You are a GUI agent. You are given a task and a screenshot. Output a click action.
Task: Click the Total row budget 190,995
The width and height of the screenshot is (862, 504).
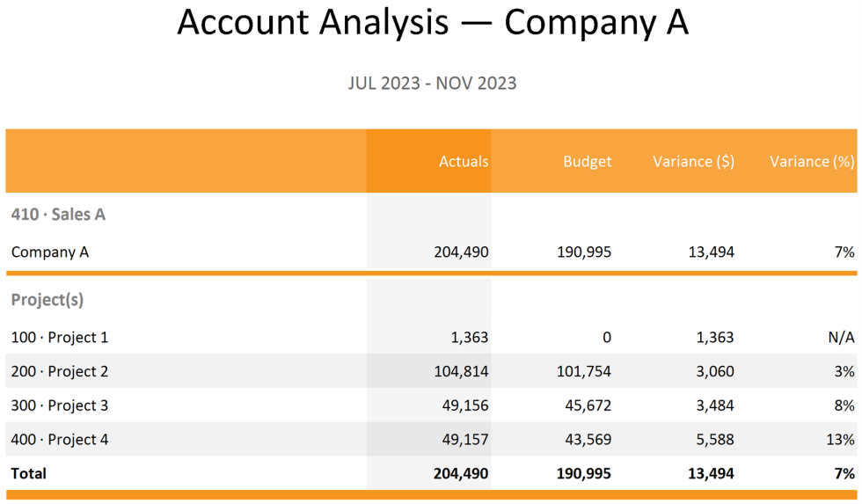tap(584, 474)
